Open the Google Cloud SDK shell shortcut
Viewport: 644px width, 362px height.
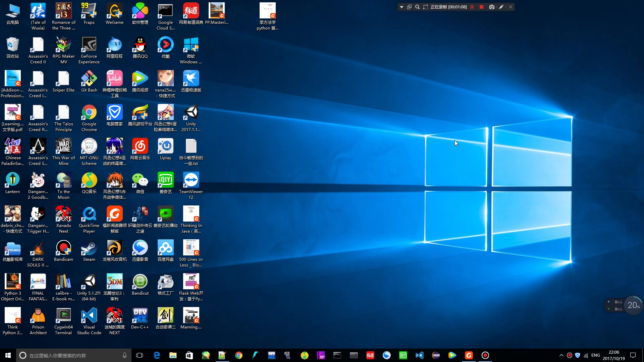[x=165, y=16]
